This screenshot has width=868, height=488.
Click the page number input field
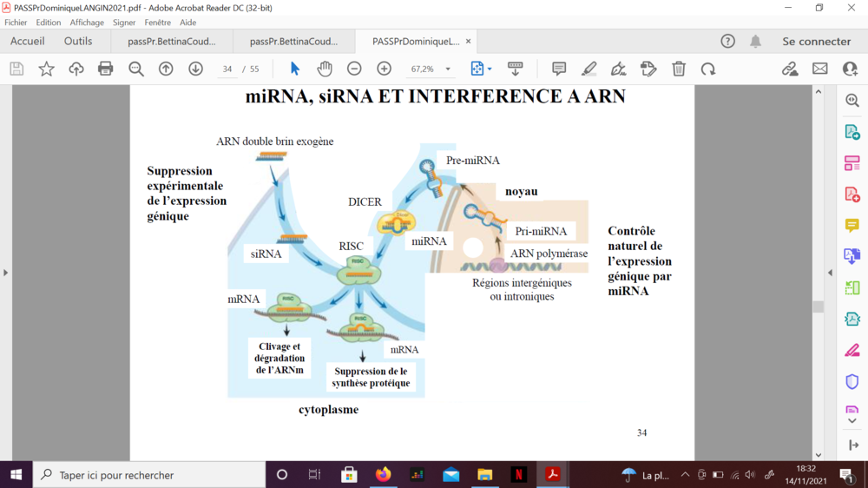[227, 69]
